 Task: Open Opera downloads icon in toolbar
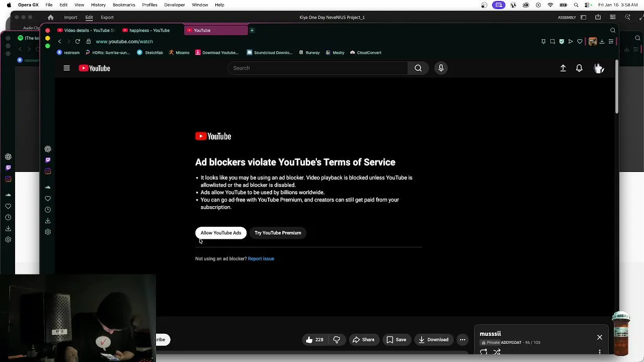pyautogui.click(x=602, y=41)
